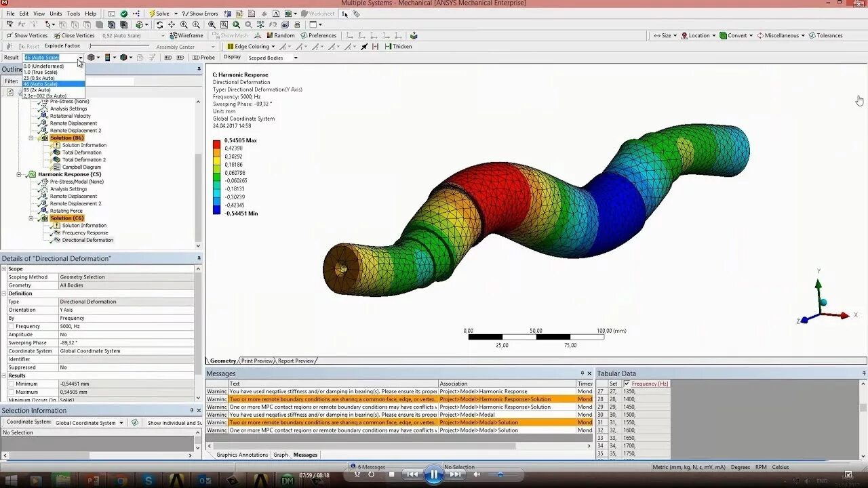Click the Show Errors button
The height and width of the screenshot is (488, 868).
point(199,14)
